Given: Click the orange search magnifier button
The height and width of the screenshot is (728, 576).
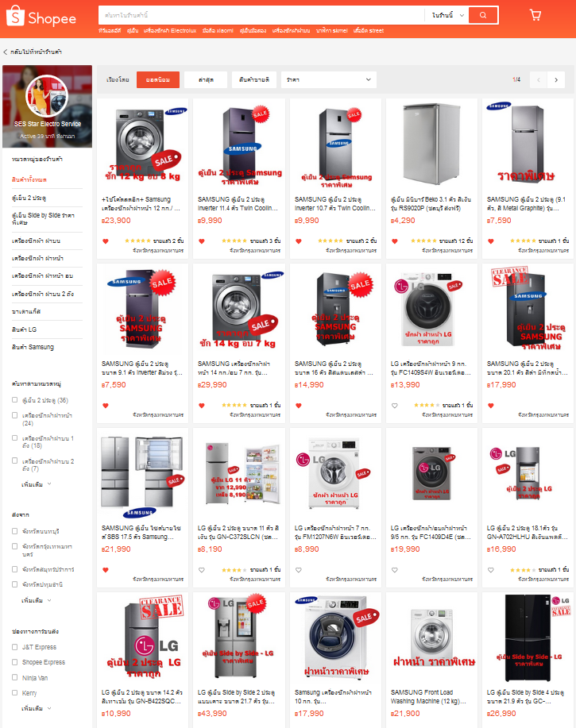Looking at the screenshot, I should tap(483, 15).
